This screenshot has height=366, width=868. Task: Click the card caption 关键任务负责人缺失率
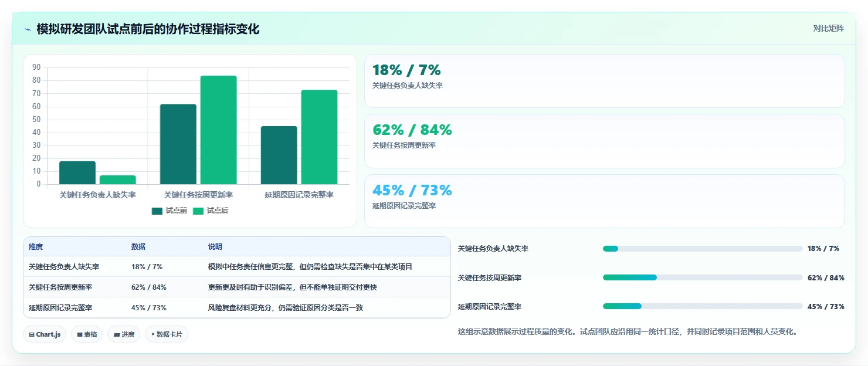408,86
